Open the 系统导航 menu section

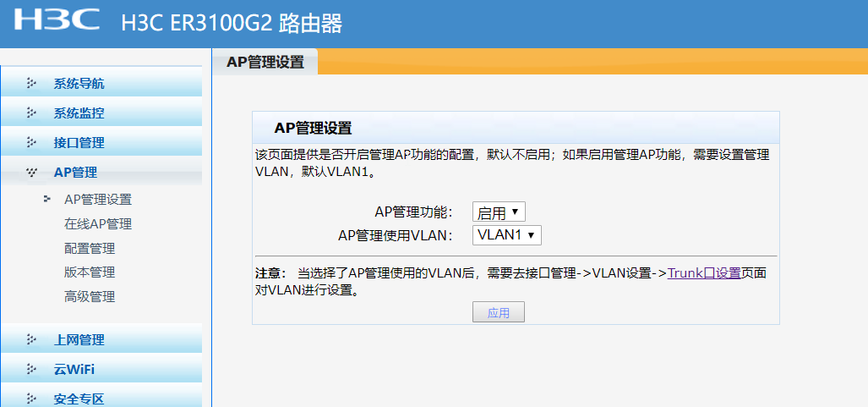tap(101, 84)
